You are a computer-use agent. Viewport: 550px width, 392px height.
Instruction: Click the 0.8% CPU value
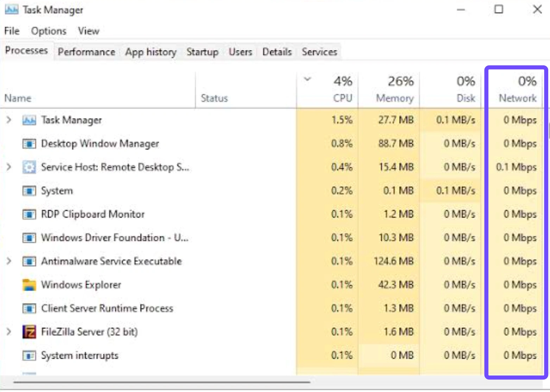[x=342, y=144]
